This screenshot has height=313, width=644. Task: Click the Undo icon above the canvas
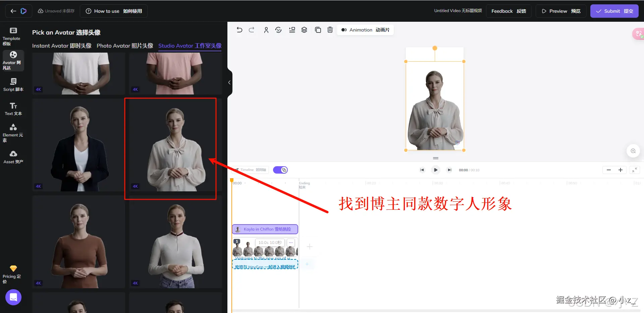pos(239,29)
